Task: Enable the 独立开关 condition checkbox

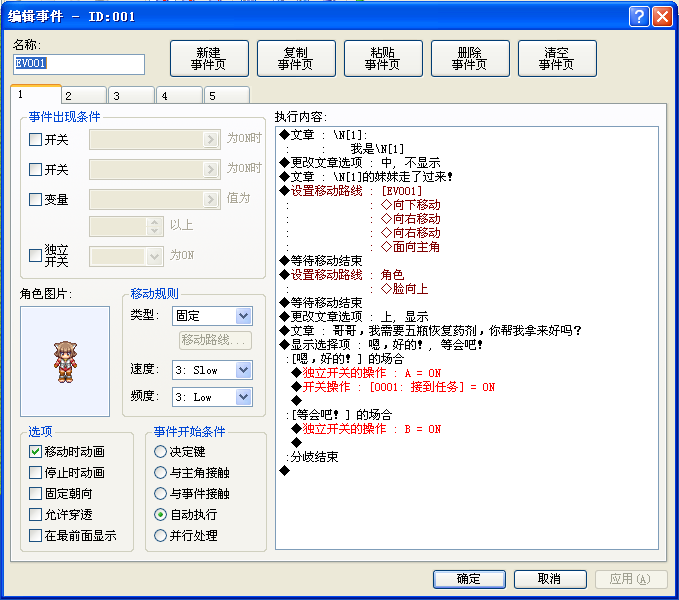Action: [35, 255]
